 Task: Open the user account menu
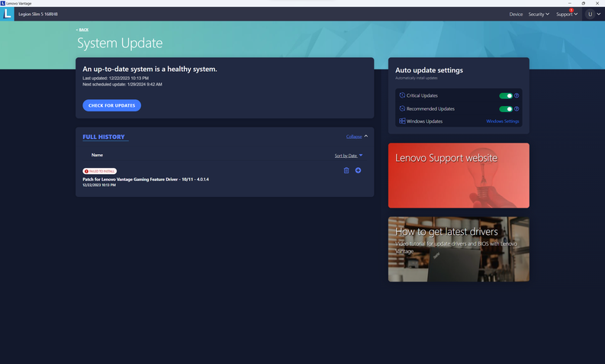(x=593, y=14)
